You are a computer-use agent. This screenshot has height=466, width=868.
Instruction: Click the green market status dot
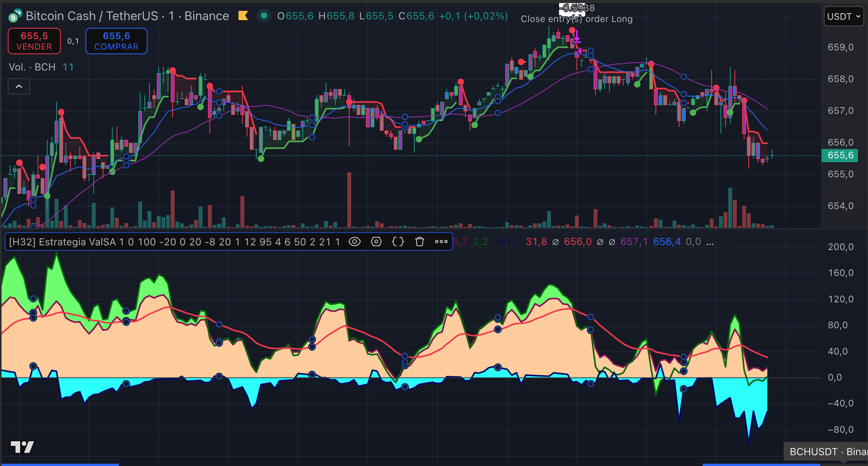[264, 16]
